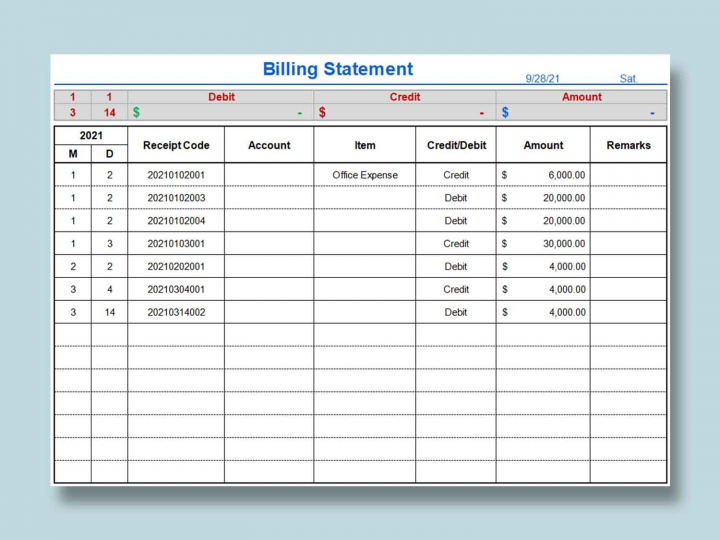Select the Office Expense item cell
The image size is (720, 540).
[x=365, y=175]
